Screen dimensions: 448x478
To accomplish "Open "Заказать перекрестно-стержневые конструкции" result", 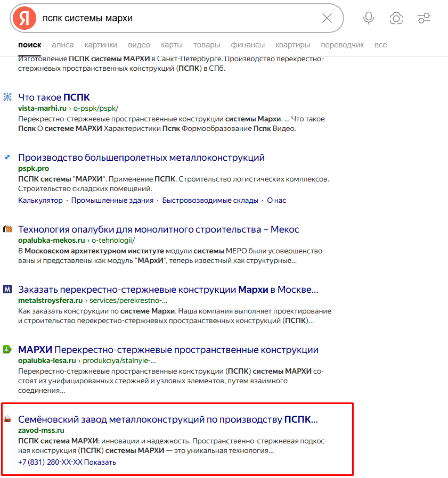I will click(x=168, y=289).
